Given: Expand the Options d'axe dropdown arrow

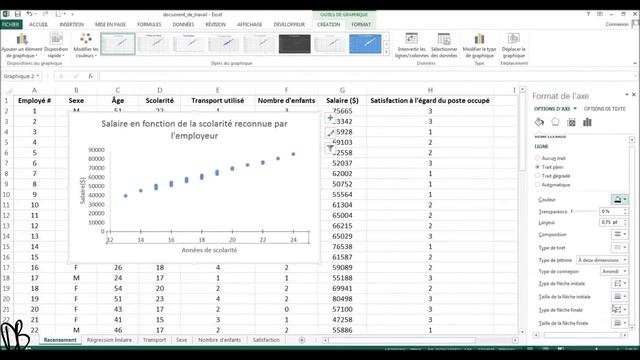Looking at the screenshot, I should pos(575,109).
